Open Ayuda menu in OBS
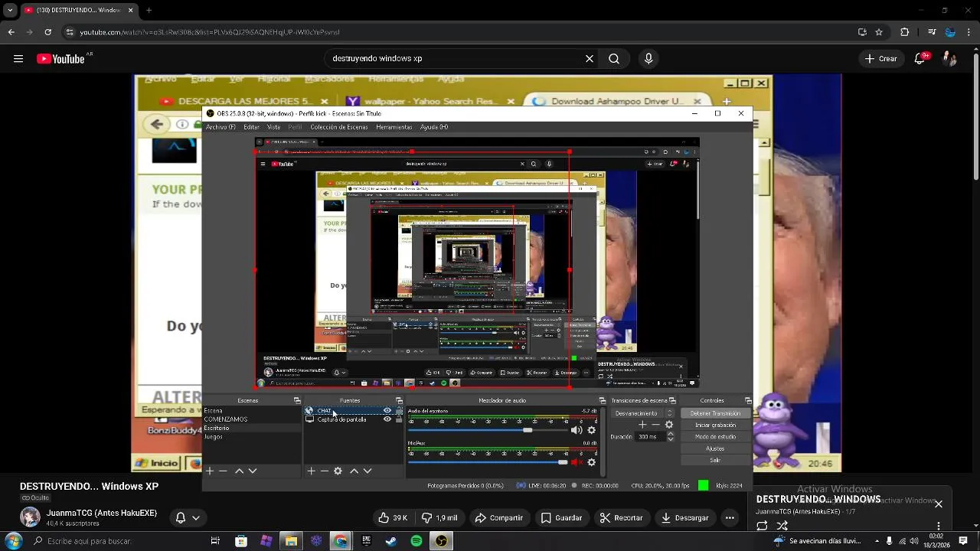Image resolution: width=980 pixels, height=551 pixels. pos(434,127)
